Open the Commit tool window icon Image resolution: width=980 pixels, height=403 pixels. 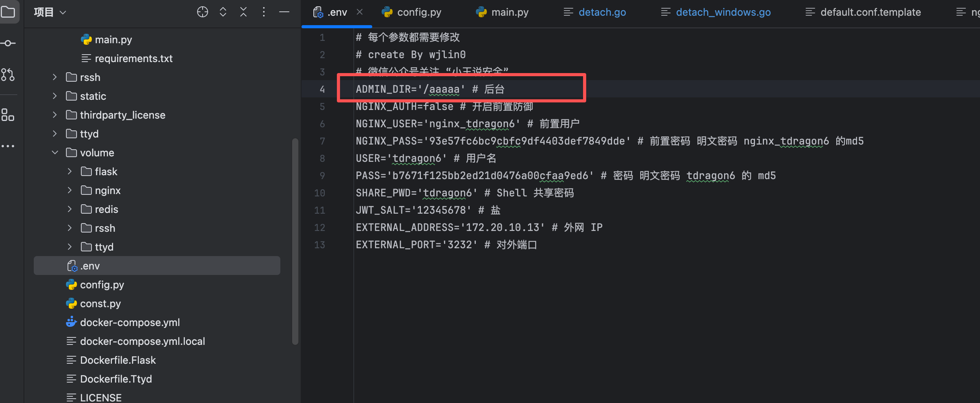(8, 43)
